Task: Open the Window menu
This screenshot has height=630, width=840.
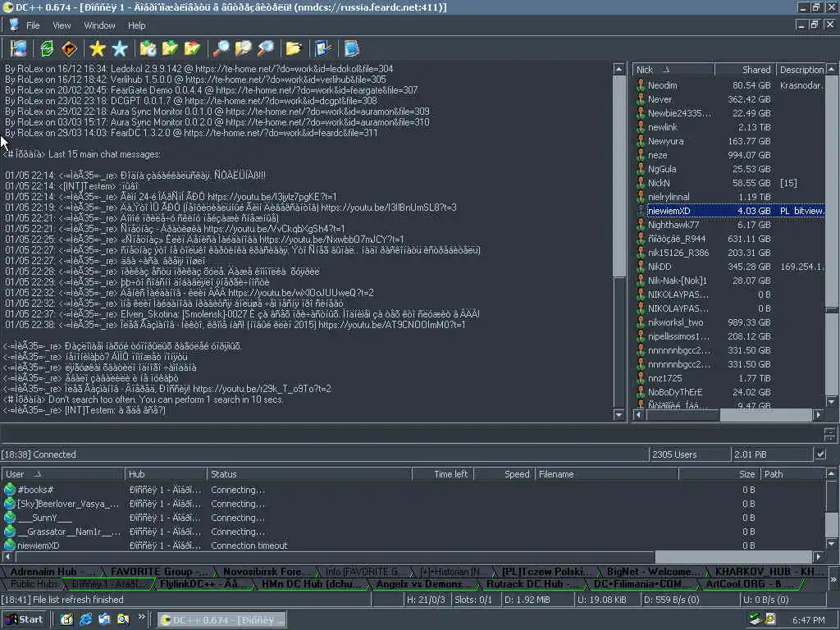Action: 99,25
